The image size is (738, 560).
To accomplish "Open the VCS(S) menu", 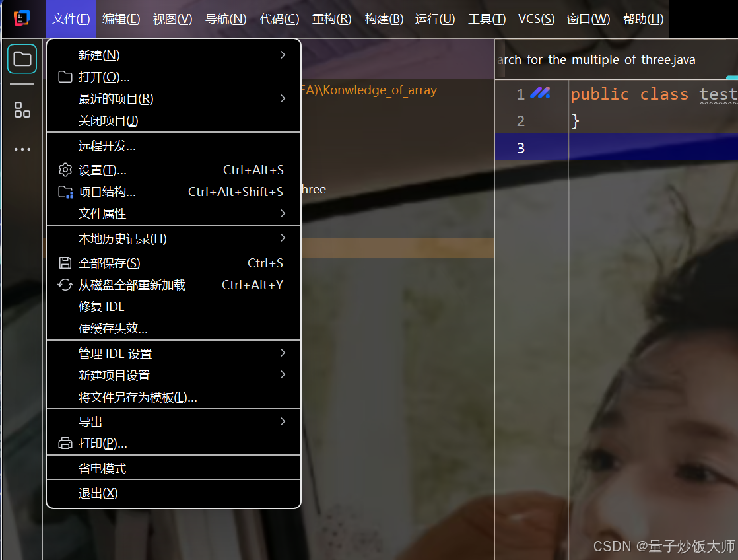I will 536,19.
